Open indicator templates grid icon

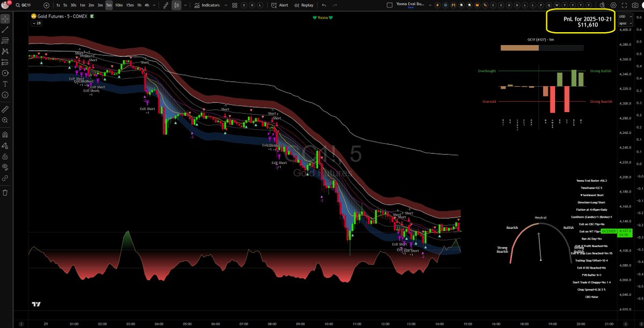pos(235,5)
